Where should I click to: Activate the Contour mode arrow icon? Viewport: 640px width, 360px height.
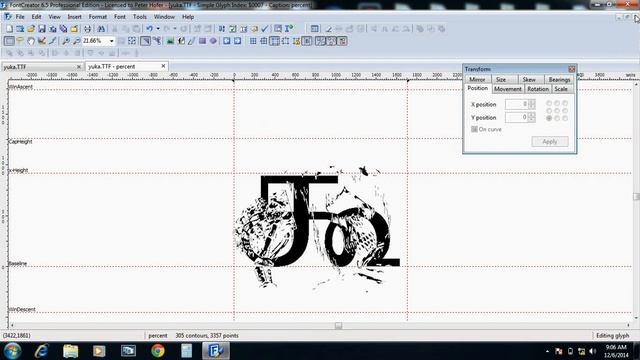click(145, 41)
